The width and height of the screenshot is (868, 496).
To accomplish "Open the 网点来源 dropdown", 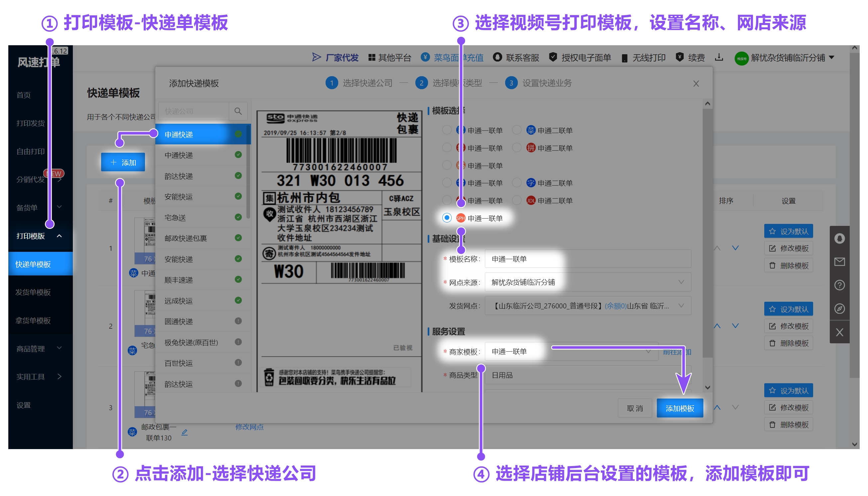I will pos(587,282).
